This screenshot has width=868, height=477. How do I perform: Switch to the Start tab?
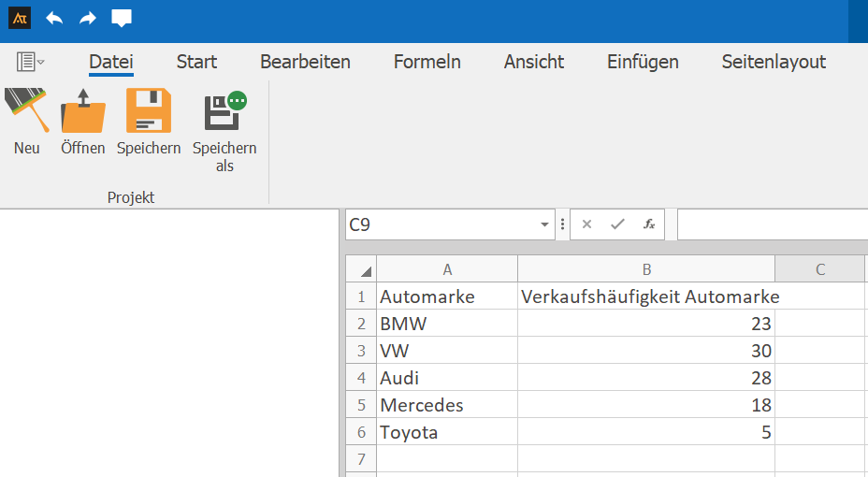coord(196,62)
